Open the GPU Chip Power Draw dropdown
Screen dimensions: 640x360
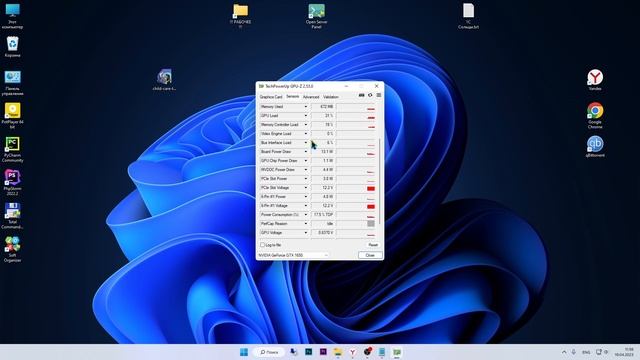[306, 160]
